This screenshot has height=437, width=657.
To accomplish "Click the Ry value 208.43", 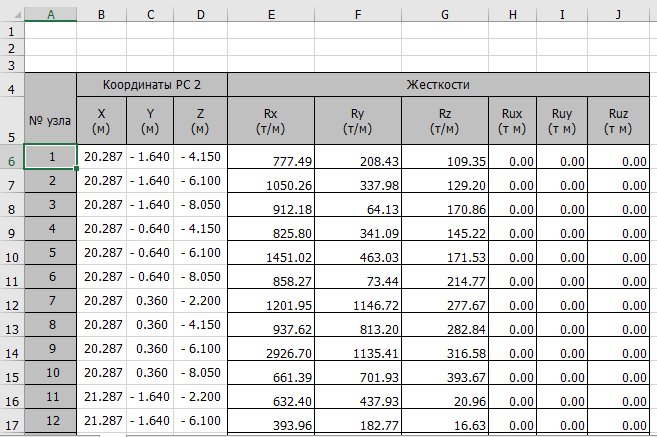I will [x=358, y=157].
